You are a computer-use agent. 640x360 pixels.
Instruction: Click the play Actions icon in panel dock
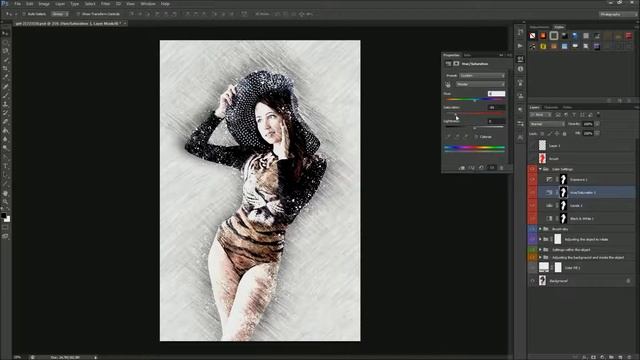(520, 46)
